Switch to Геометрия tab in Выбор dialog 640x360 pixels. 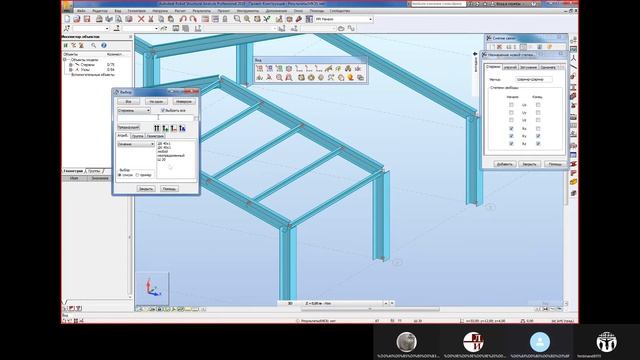155,136
